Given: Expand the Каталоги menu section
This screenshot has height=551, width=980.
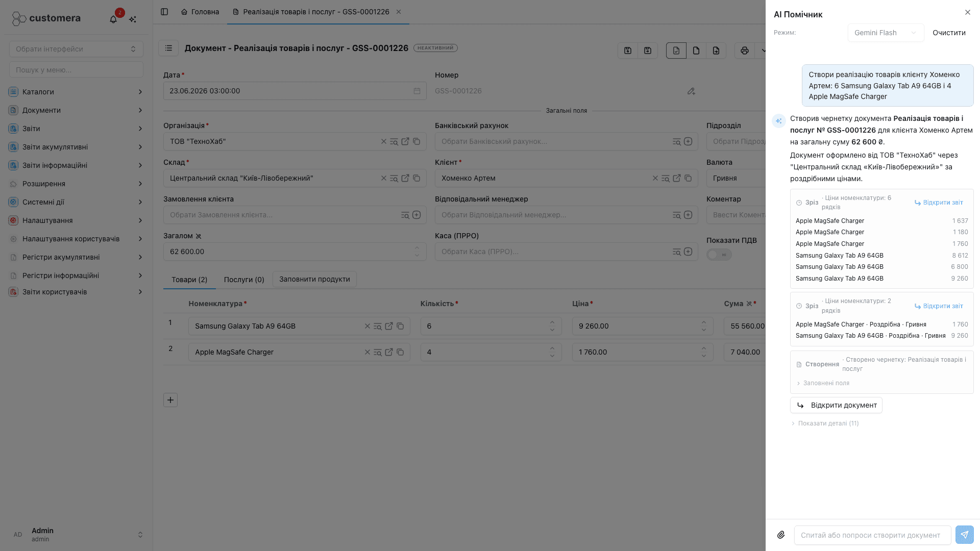Looking at the screenshot, I should [76, 92].
